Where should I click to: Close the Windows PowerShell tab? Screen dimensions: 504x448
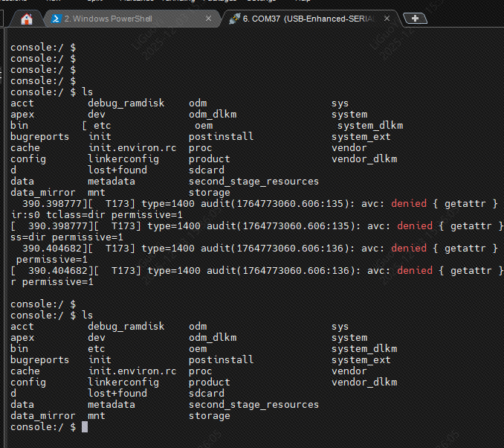(x=207, y=19)
